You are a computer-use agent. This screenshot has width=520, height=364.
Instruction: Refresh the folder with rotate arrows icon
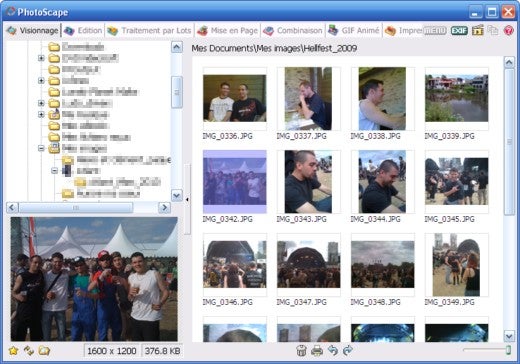[x=29, y=351]
